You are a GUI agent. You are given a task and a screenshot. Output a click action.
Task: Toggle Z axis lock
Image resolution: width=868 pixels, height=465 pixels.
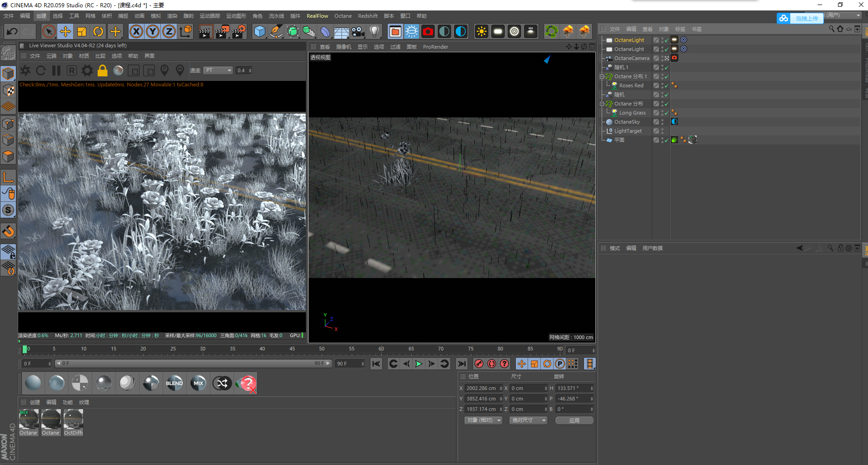[x=169, y=31]
